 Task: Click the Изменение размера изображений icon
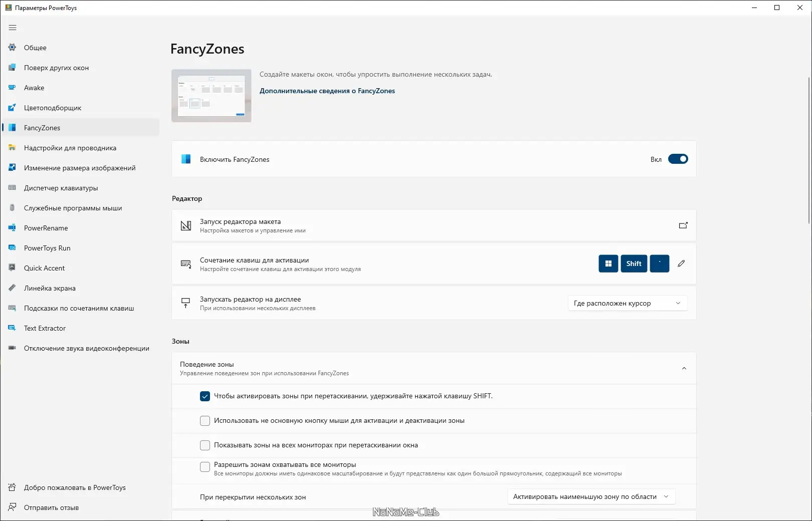point(12,168)
